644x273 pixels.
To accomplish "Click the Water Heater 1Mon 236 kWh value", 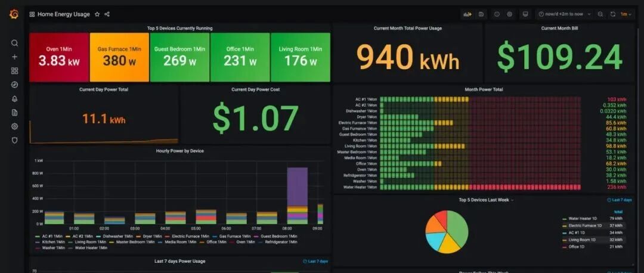I will [617, 187].
